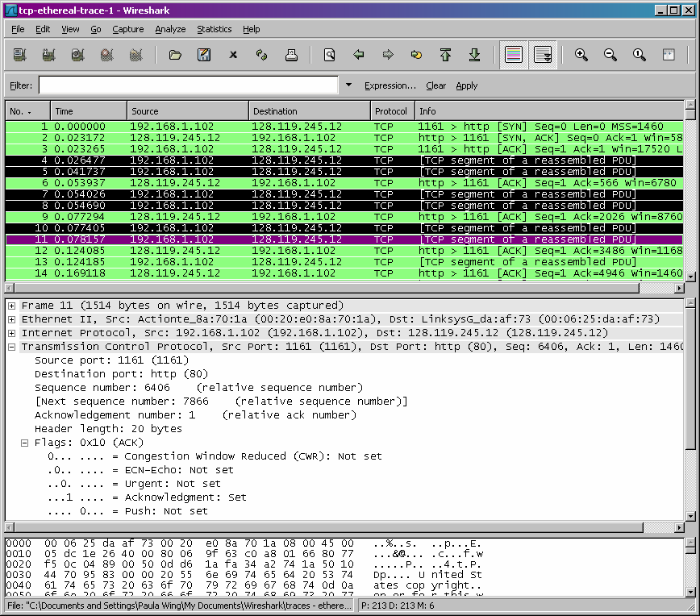
Task: Sort by the Time column header
Action: [89, 111]
